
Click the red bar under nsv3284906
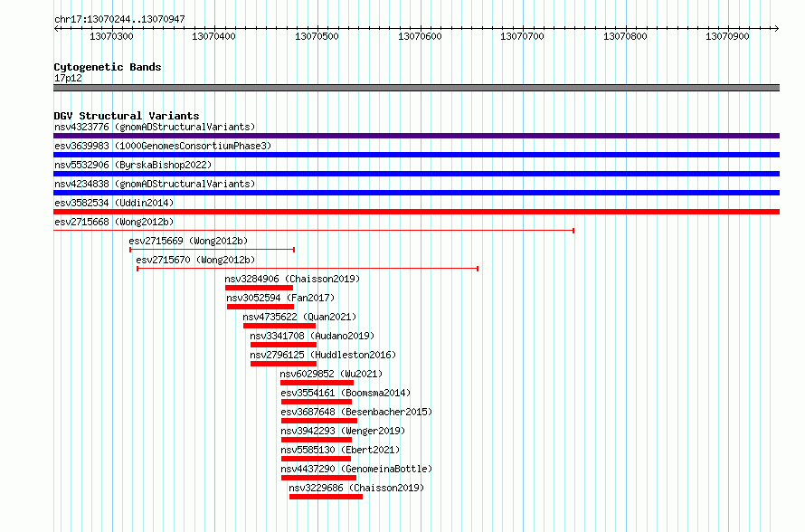point(259,288)
